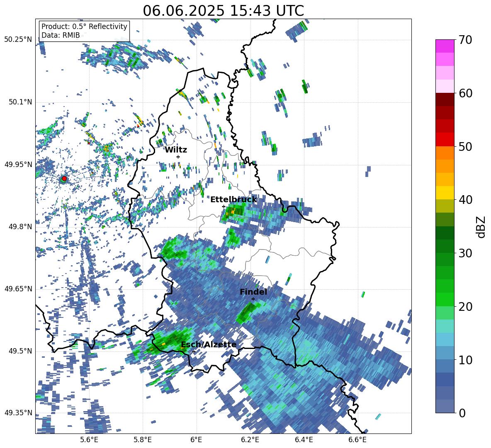
Task: Click the colorbar 20 tick label
Action: tap(465, 306)
